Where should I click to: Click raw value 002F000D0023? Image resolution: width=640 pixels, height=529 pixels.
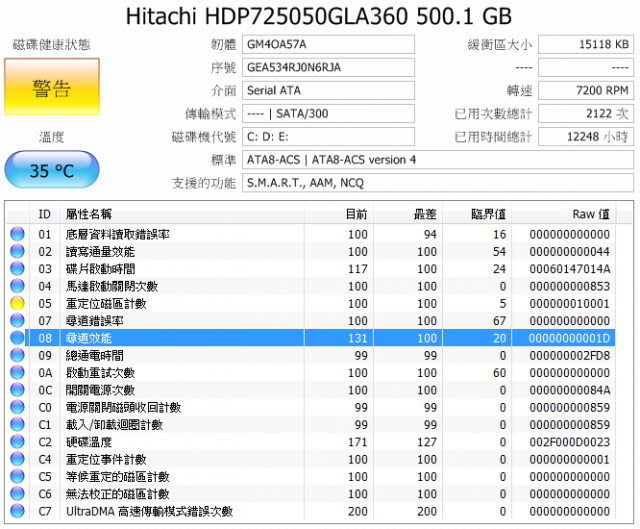(569, 442)
